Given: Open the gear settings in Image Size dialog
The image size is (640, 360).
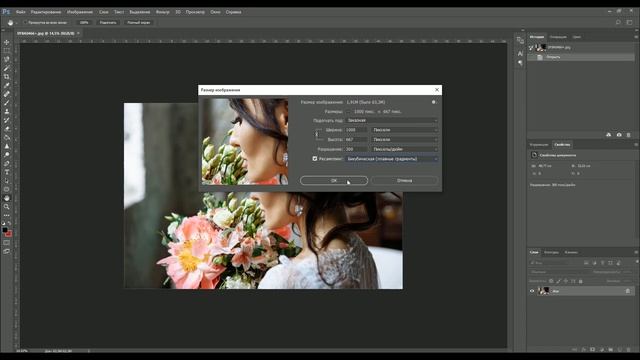Looking at the screenshot, I should click(x=434, y=102).
